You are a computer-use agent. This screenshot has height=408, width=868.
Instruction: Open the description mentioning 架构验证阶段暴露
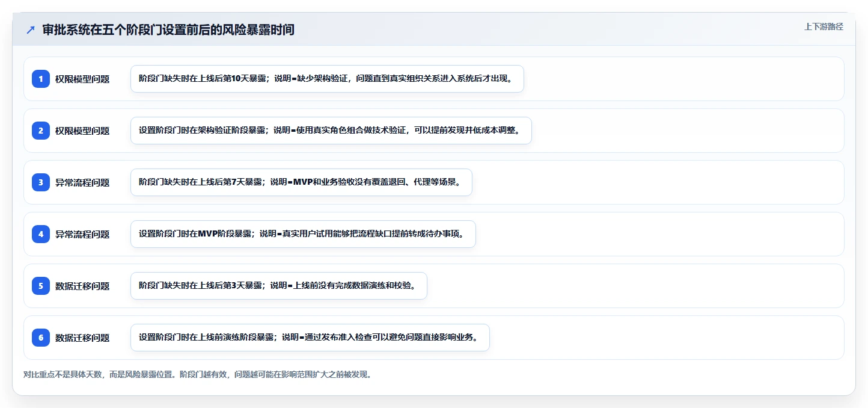coord(331,131)
